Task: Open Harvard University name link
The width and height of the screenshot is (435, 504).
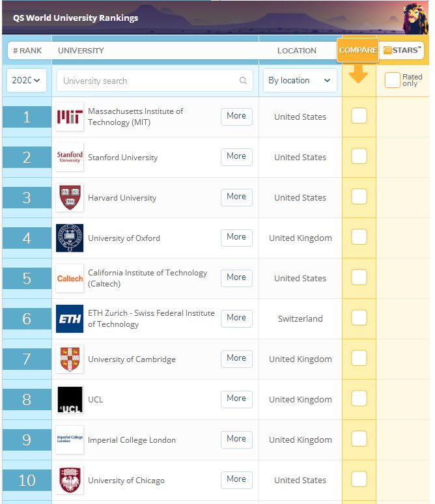Action: coord(122,198)
